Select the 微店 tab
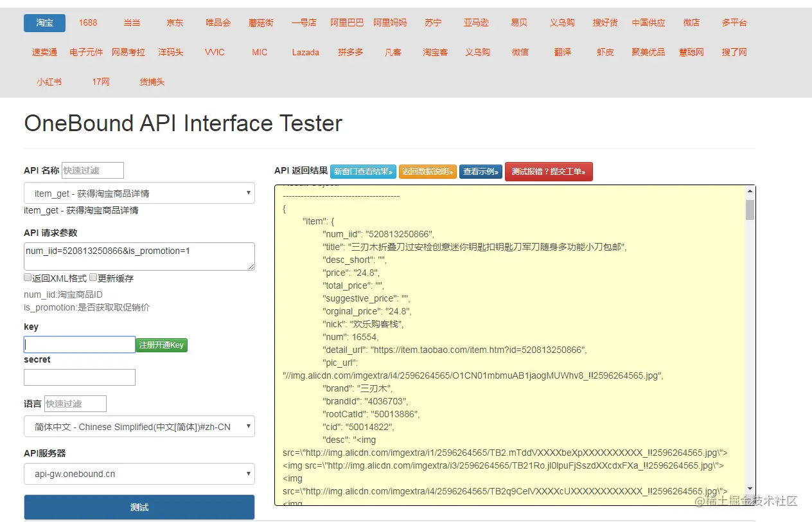 coord(691,22)
